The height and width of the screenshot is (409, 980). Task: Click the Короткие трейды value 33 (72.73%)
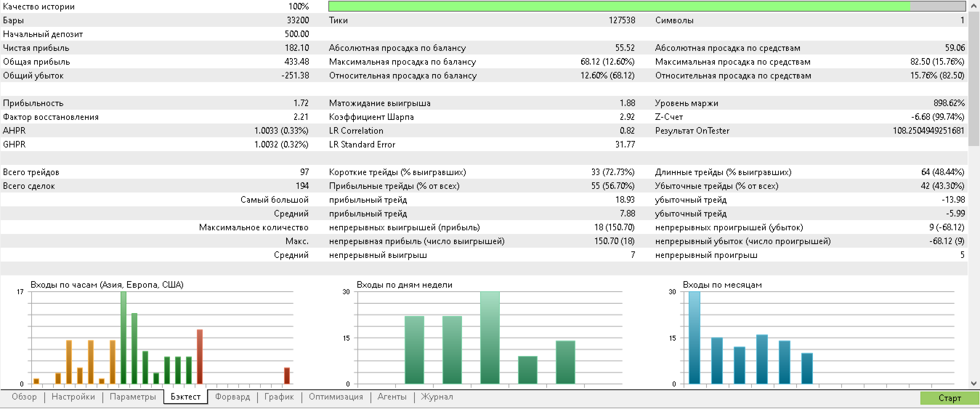click(x=614, y=172)
